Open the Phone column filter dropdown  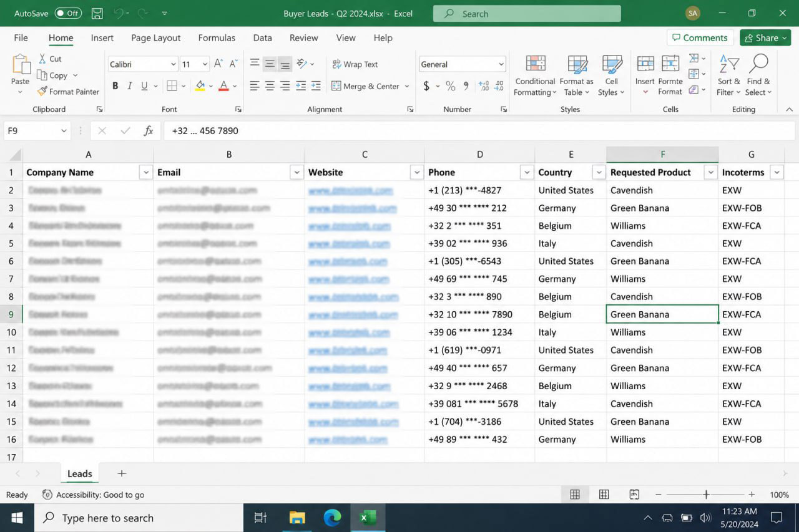click(x=527, y=173)
